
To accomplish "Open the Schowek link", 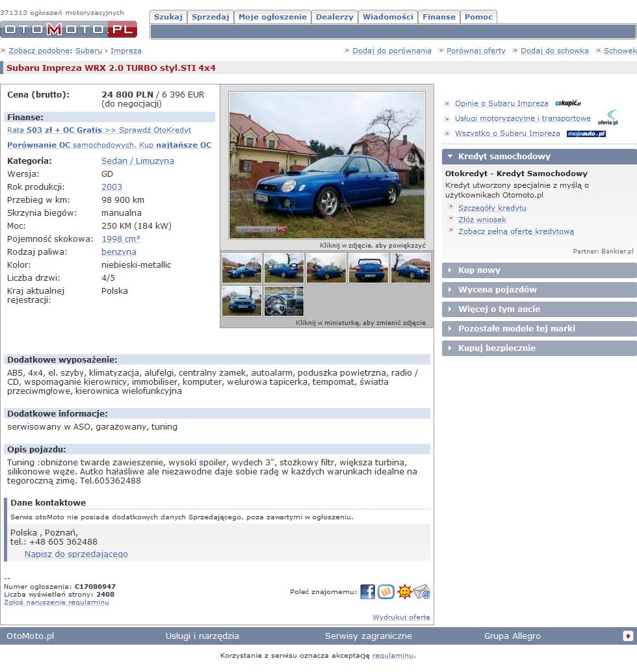I will coord(620,51).
